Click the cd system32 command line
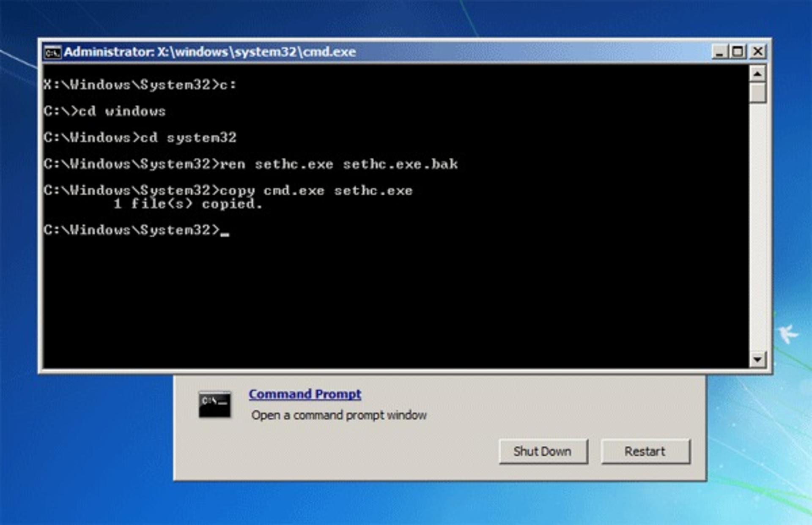Viewport: 812px width, 525px height. pyautogui.click(x=140, y=138)
